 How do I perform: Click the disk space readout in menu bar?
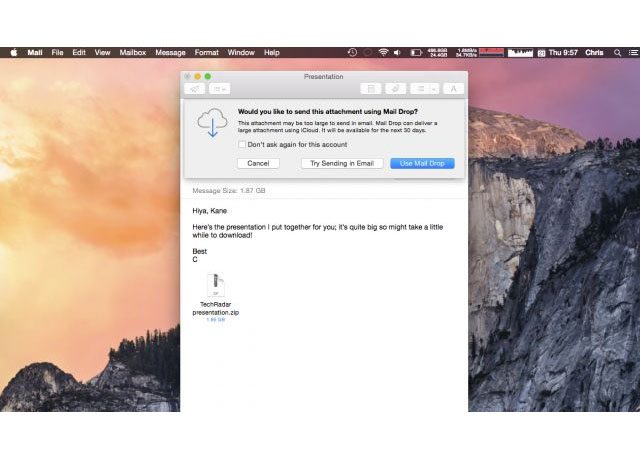(x=437, y=52)
